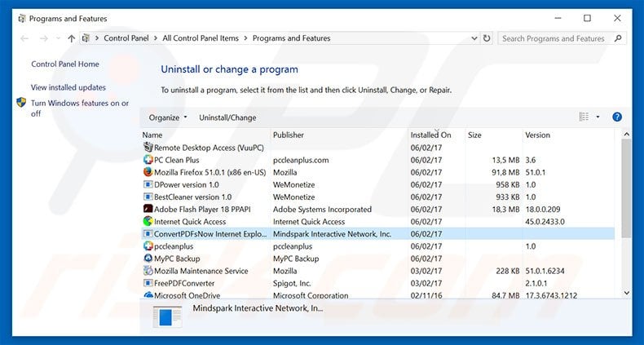Select the DPower version 1.0 name
Viewport: 644px width, 345px height.
click(x=187, y=184)
